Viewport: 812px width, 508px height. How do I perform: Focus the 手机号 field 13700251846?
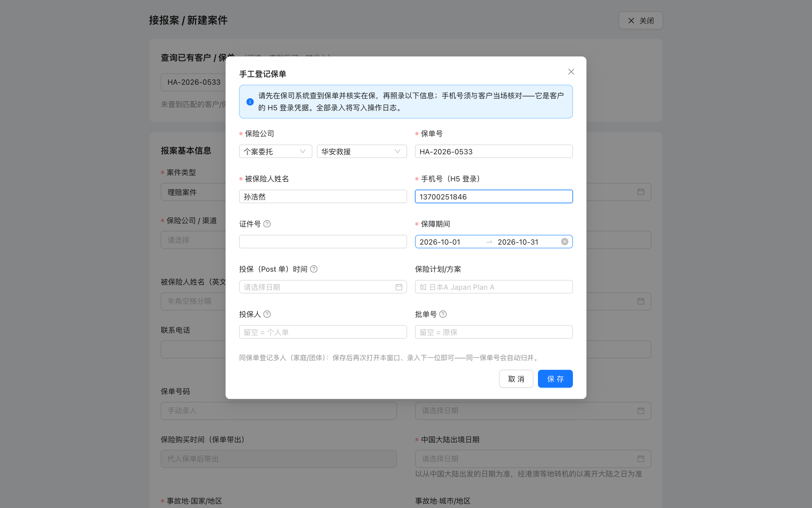click(494, 196)
